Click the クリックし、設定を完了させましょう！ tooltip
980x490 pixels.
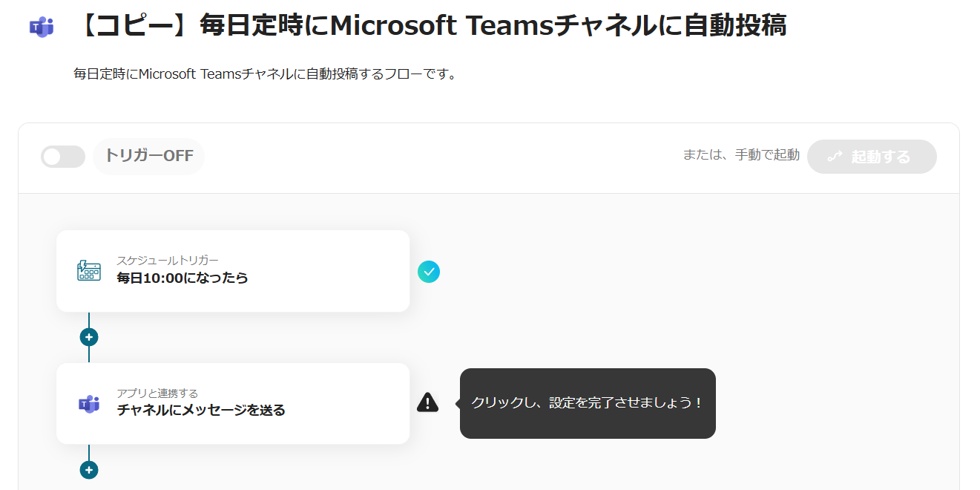588,403
